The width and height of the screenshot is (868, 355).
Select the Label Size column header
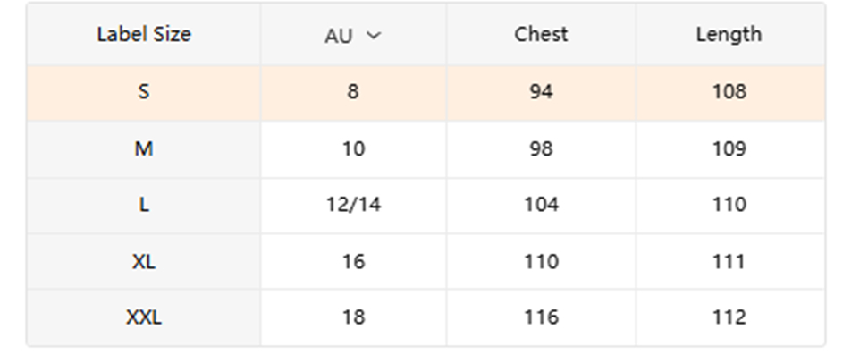pos(144,34)
